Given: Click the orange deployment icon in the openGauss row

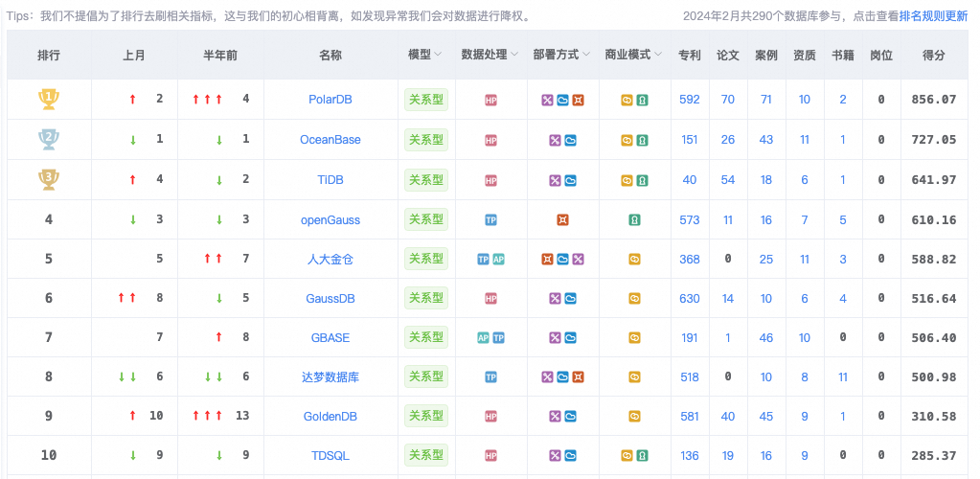Looking at the screenshot, I should pyautogui.click(x=562, y=220).
